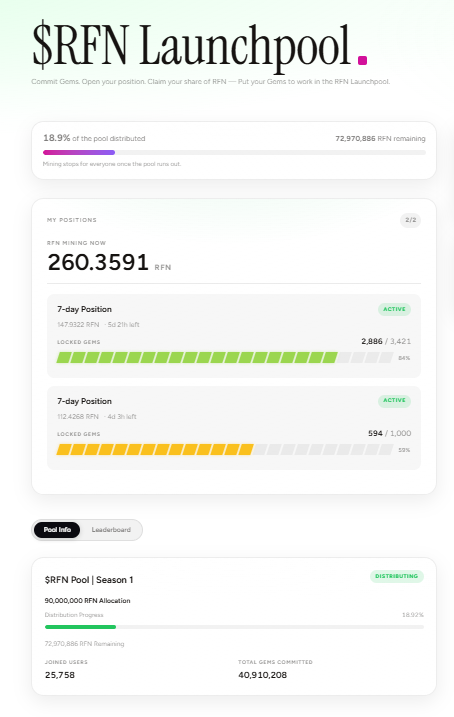Click the first 7-day Position title
454x717 pixels.
pos(84,310)
